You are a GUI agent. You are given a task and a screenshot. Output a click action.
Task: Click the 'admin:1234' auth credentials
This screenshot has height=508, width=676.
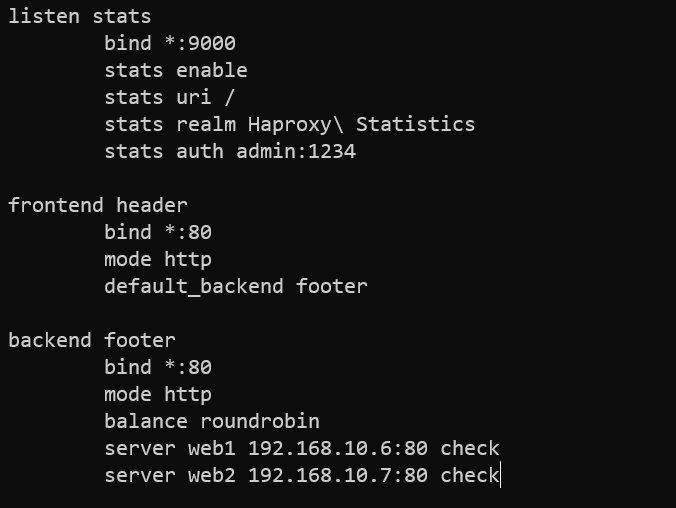(x=296, y=151)
